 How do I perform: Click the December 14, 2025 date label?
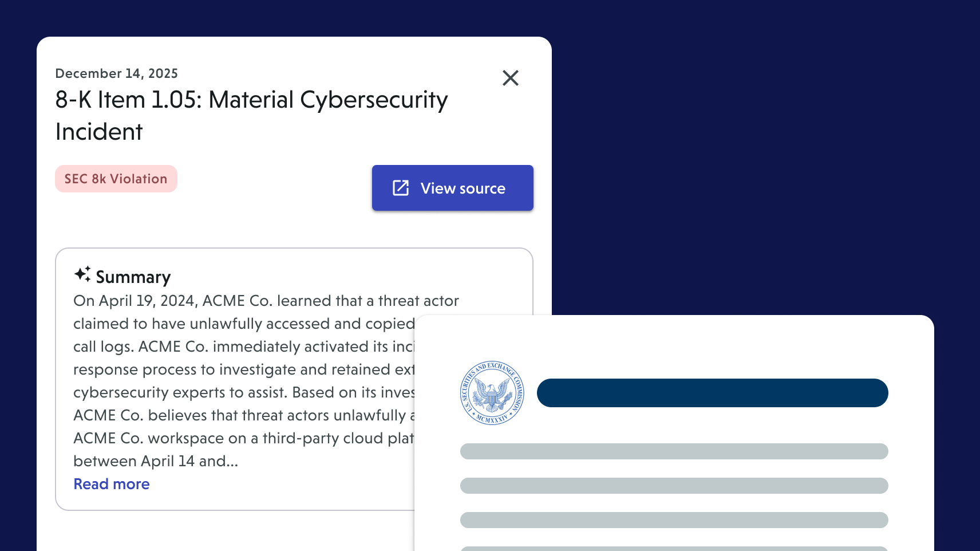pos(116,73)
